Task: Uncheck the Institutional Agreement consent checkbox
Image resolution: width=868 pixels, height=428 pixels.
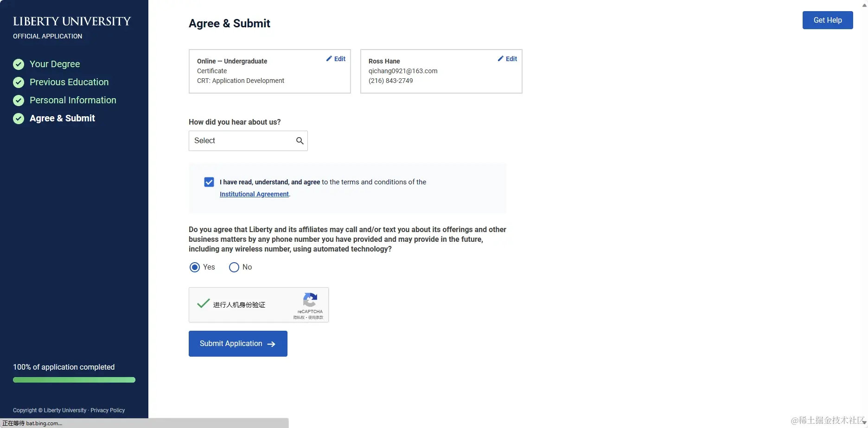Action: [x=209, y=182]
